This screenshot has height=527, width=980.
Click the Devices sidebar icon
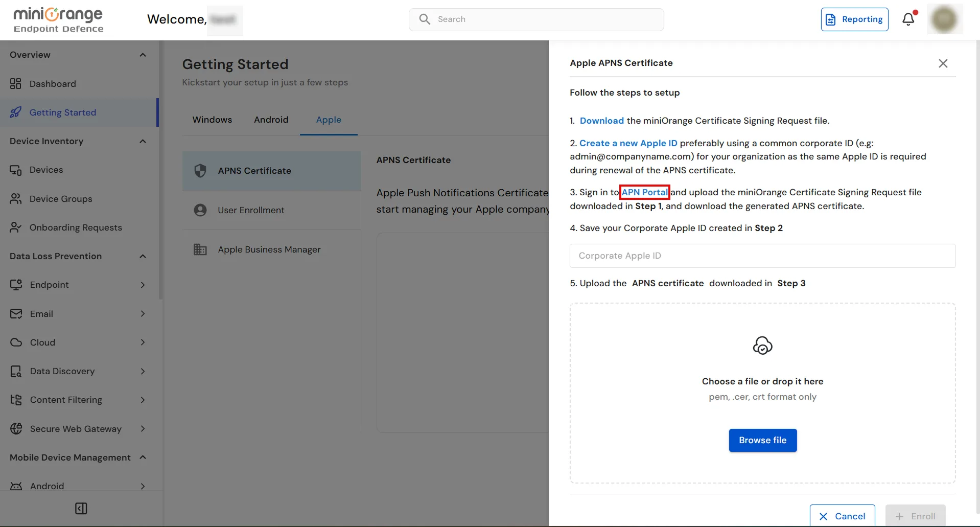[16, 170]
